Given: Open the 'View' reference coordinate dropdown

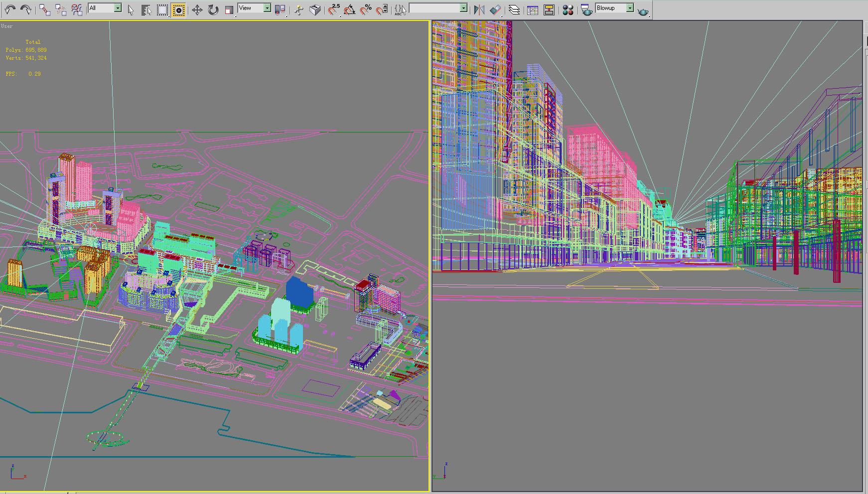Looking at the screenshot, I should (x=254, y=8).
